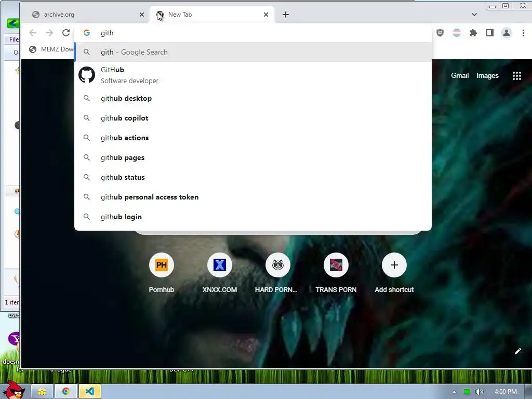Open the Gmail link
The width and height of the screenshot is (532, 399).
click(x=460, y=76)
